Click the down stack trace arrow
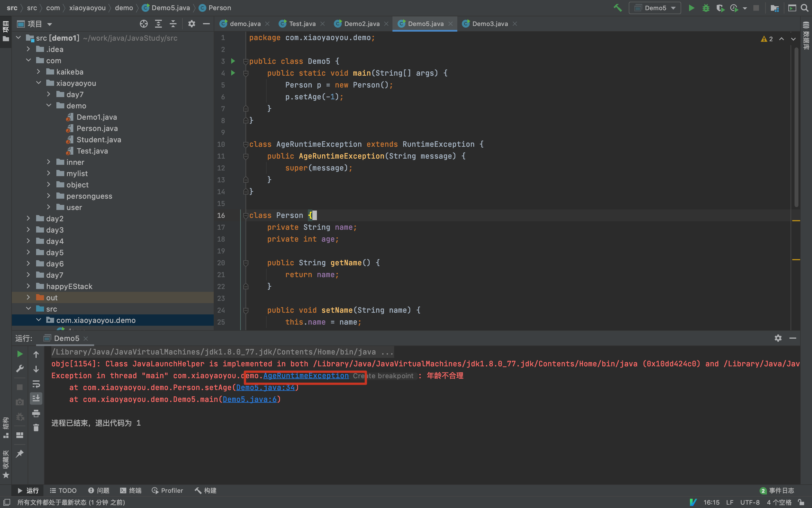This screenshot has width=812, height=508. [36, 369]
